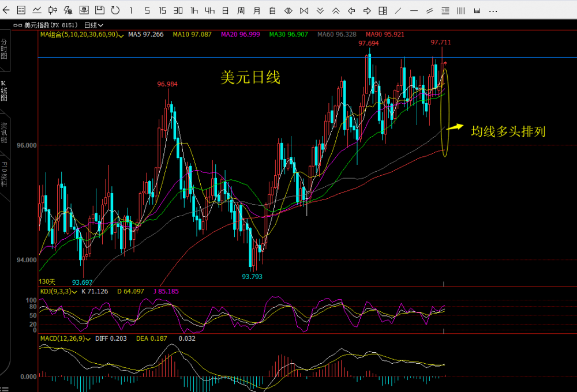Viewport: 577px width, 392px height.
Task: Click the MA30 96.907 value
Action: click(288, 35)
